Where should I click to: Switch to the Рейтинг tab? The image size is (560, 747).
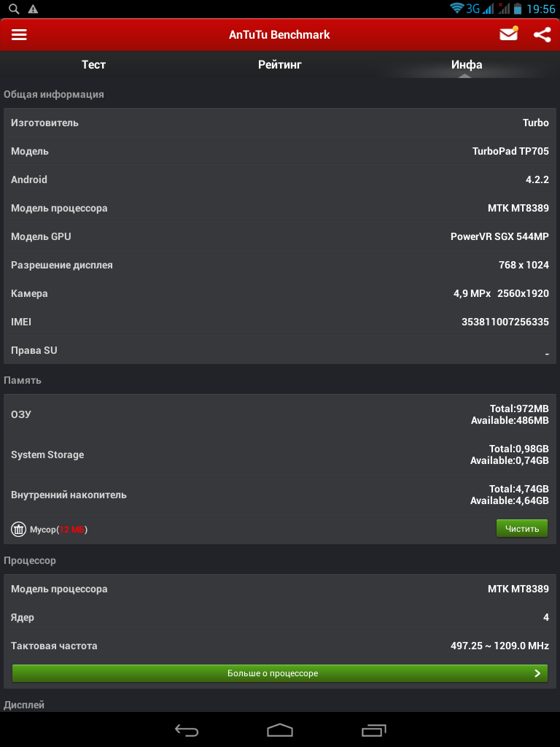[x=279, y=65]
